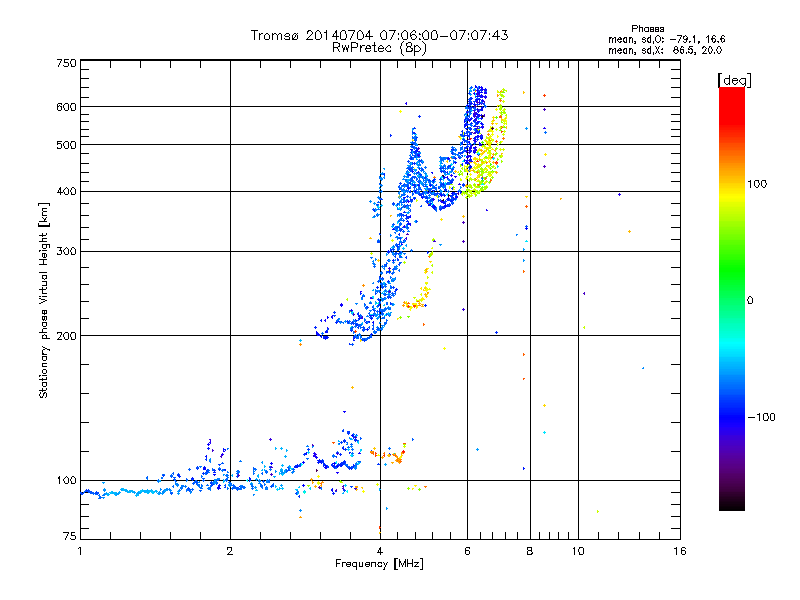Screen dimensions: 800x600
Task: Click the height axis tick "750"
Action: 66,63
